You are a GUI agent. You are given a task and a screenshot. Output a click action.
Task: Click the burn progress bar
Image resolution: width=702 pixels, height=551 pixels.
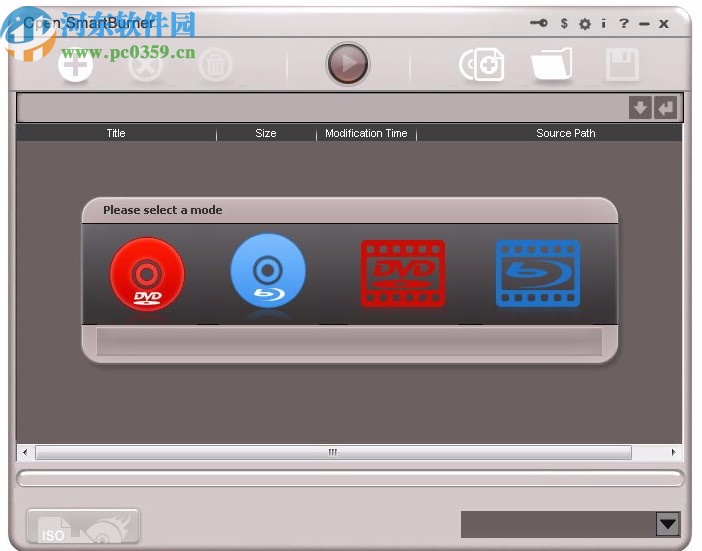[x=350, y=478]
